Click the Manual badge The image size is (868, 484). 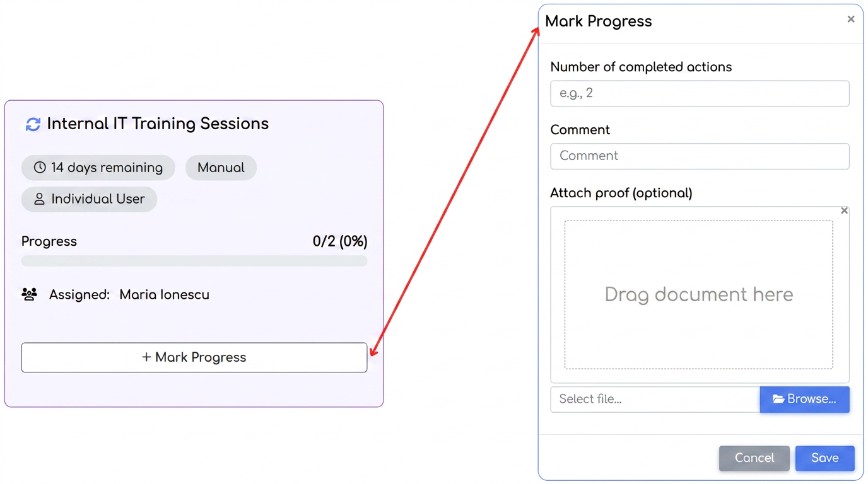221,168
